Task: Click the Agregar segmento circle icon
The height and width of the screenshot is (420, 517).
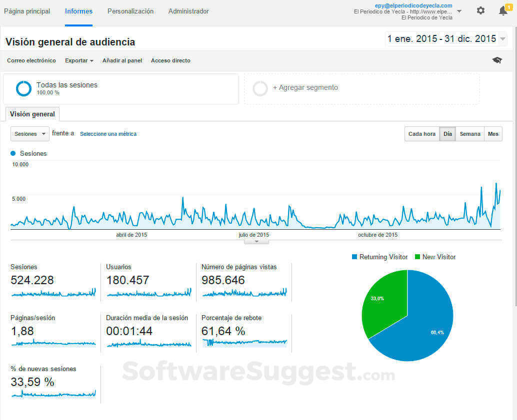Action: (260, 88)
